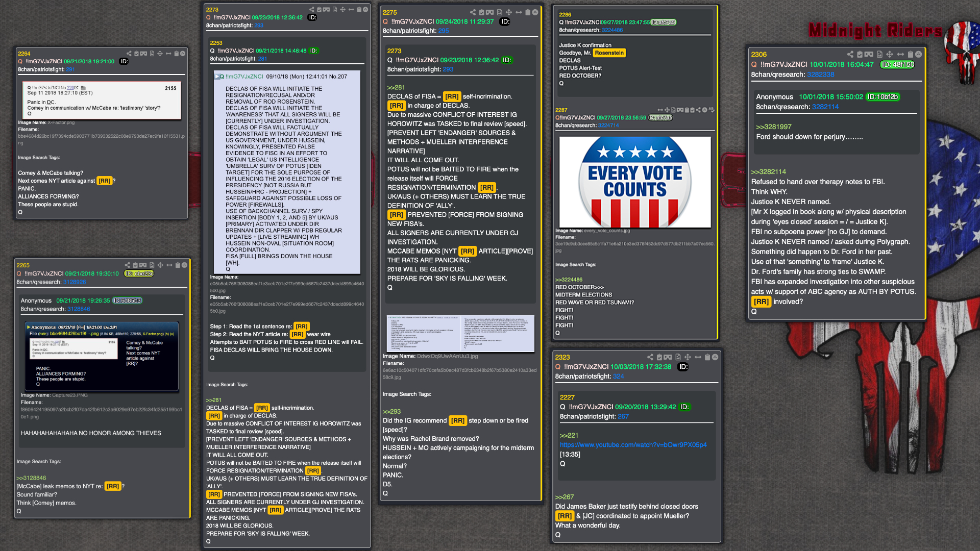Click the move icon on post 2273
The image size is (980, 551).
[x=342, y=9]
